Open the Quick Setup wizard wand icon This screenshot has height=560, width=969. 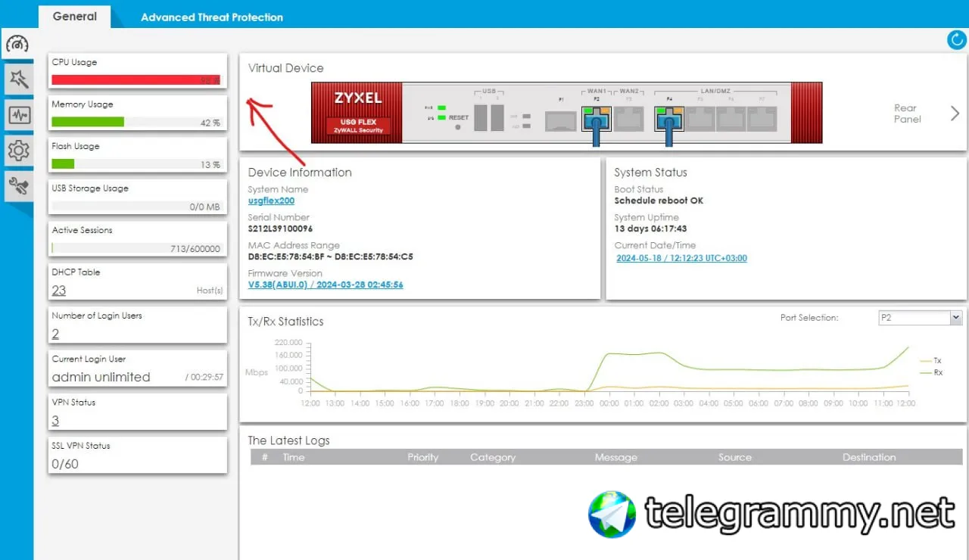pyautogui.click(x=18, y=79)
